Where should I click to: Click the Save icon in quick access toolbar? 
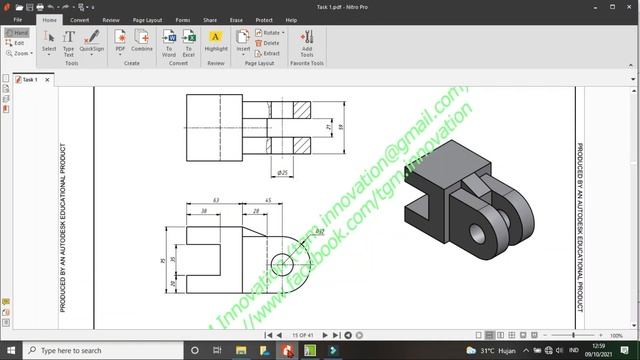(x=29, y=7)
